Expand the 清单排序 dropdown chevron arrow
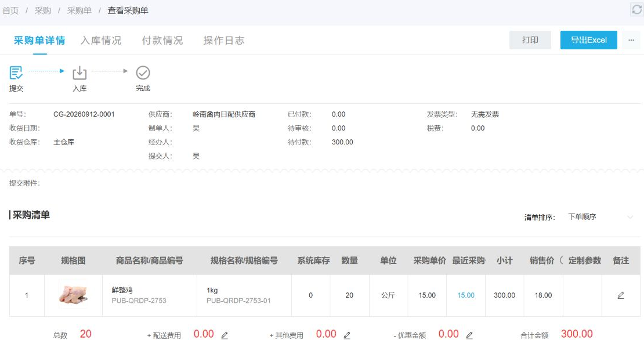 [x=630, y=217]
